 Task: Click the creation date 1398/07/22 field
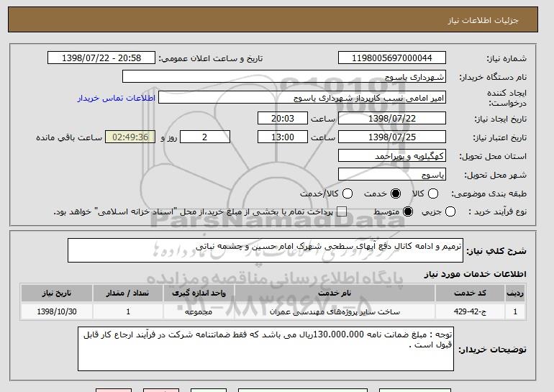coord(392,118)
